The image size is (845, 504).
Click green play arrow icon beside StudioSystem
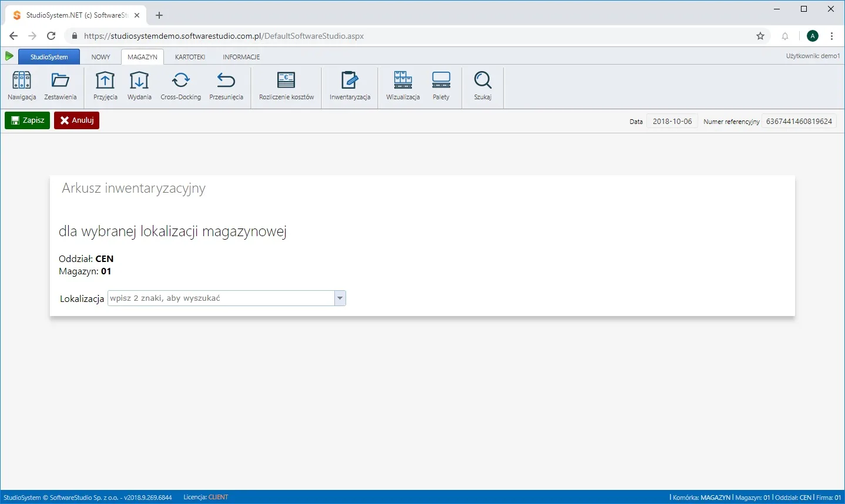tap(9, 56)
